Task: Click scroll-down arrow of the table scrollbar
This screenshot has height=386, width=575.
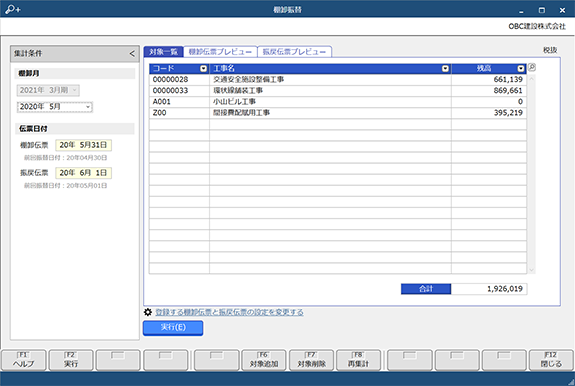Action: coord(531,270)
